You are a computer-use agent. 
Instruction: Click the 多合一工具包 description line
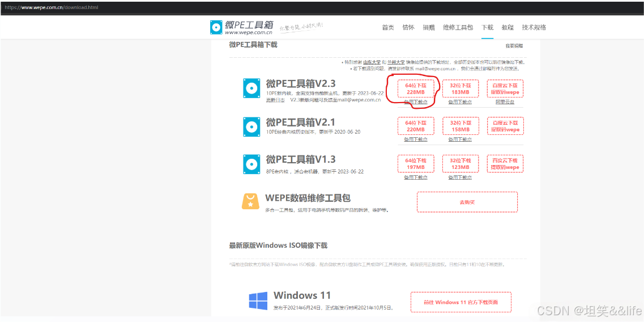click(326, 210)
